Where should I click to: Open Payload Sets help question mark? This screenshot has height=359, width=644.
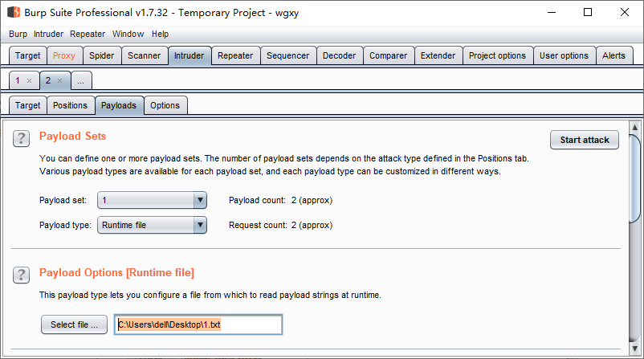coord(21,138)
